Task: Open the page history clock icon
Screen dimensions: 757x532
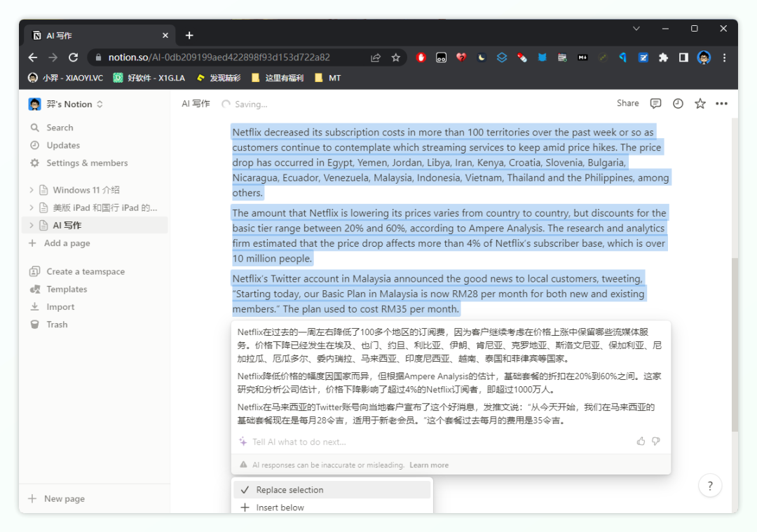Action: point(678,103)
